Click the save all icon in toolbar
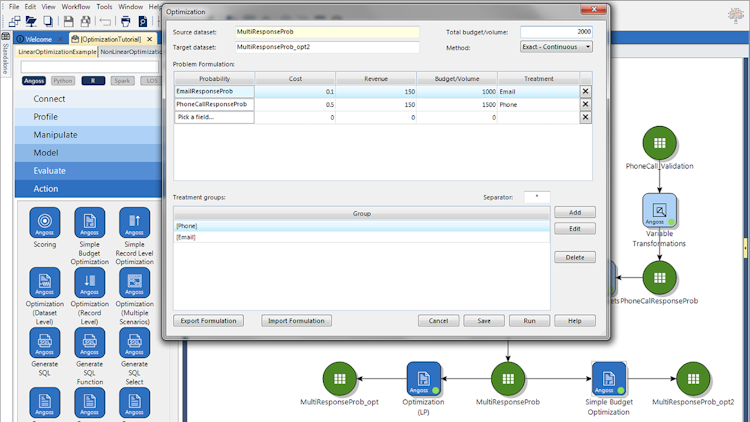Screen dimensions: 750x422 [x=86, y=21]
